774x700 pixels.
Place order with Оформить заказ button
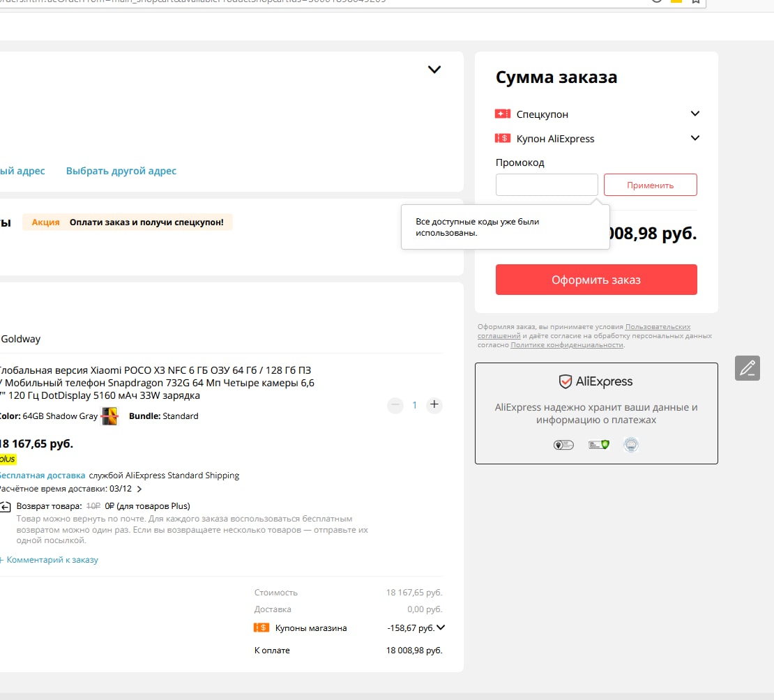click(x=595, y=280)
